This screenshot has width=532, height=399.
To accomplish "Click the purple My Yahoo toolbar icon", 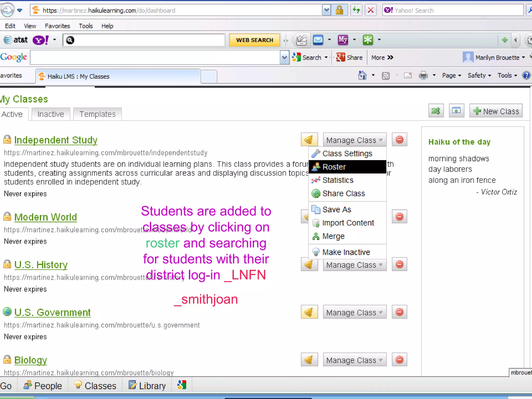I will tap(343, 40).
